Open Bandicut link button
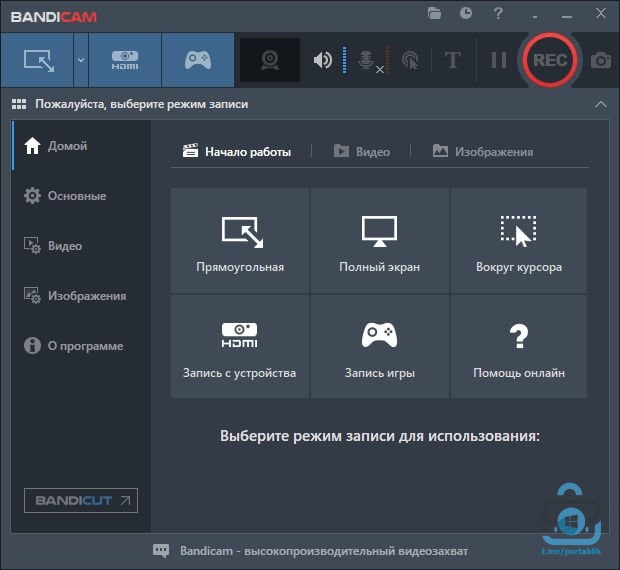The height and width of the screenshot is (570, 620). (81, 500)
